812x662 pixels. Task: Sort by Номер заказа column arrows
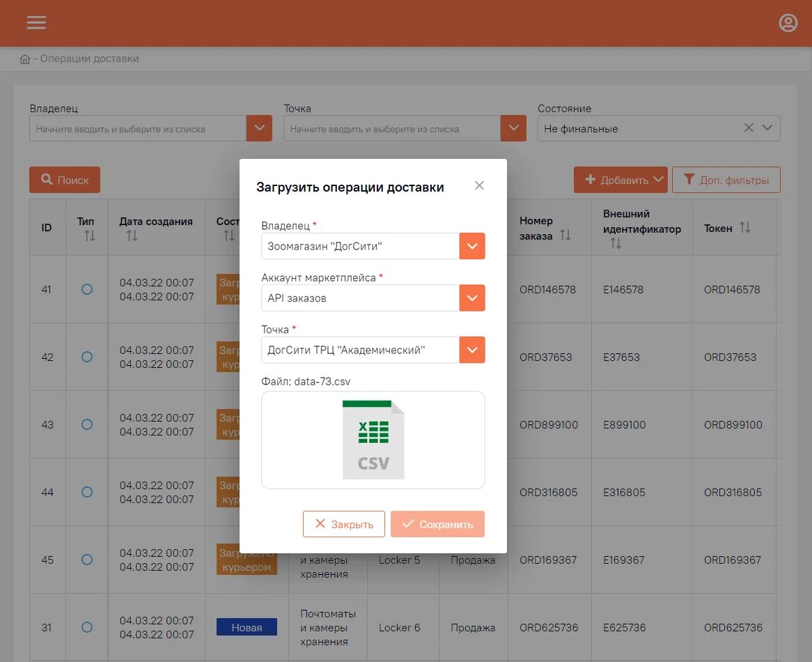coord(565,235)
